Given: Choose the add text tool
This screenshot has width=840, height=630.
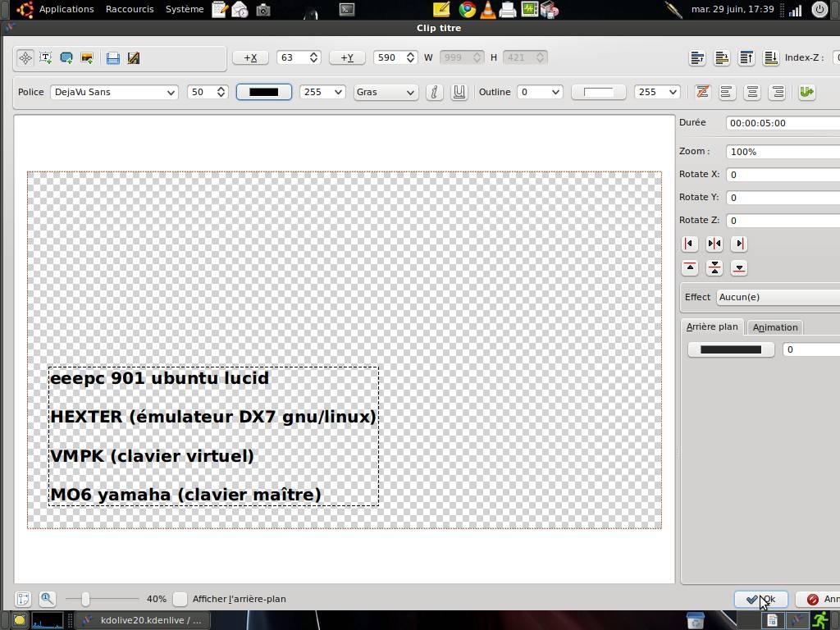Looking at the screenshot, I should (46, 58).
